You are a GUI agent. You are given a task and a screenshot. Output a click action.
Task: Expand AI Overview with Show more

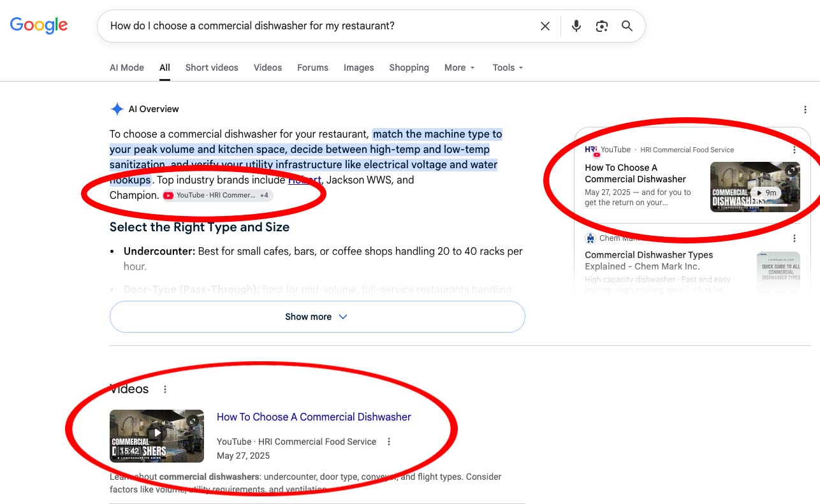(317, 317)
